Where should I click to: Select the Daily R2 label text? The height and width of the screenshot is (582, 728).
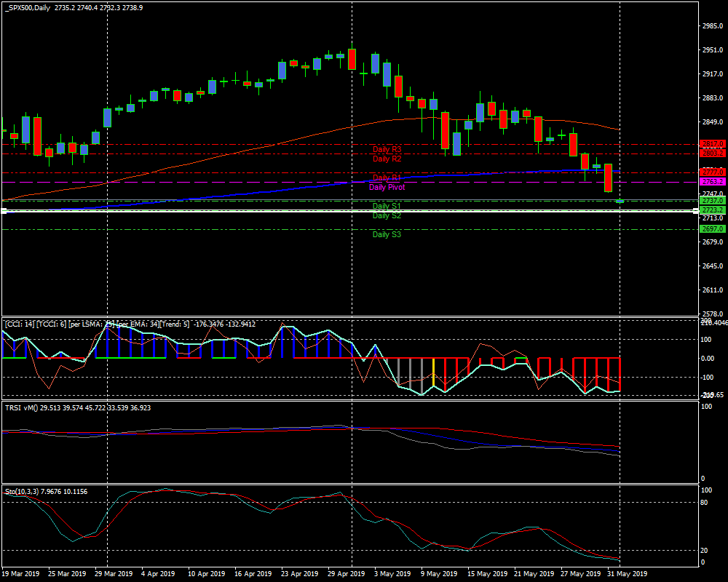tap(387, 159)
